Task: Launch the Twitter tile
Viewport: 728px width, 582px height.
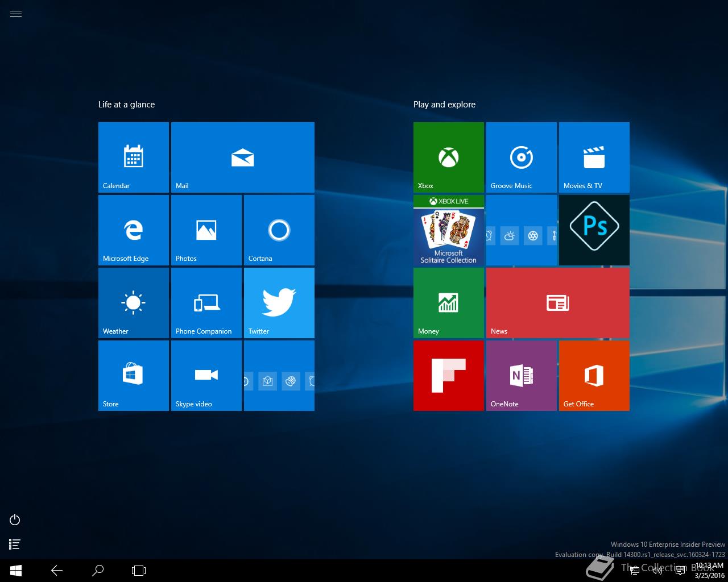Action: (x=279, y=303)
